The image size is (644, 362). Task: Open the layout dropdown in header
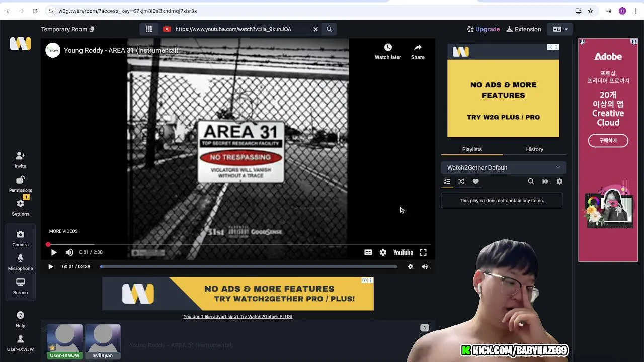tap(560, 29)
